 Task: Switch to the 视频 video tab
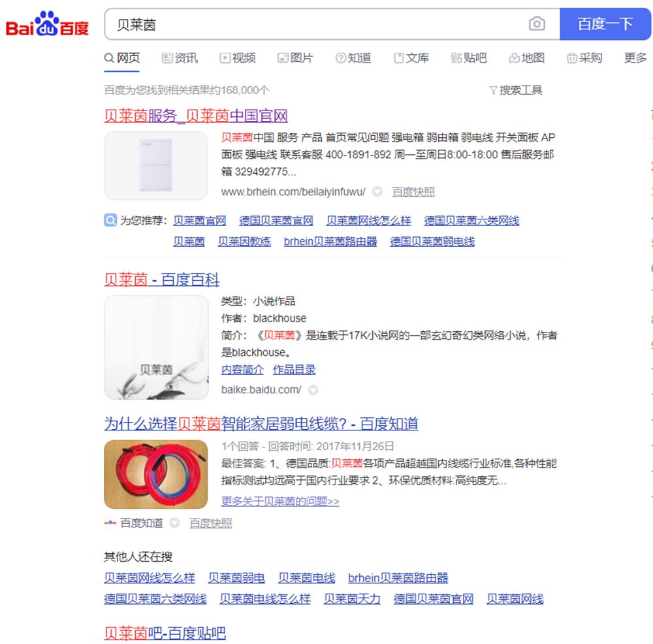(238, 57)
